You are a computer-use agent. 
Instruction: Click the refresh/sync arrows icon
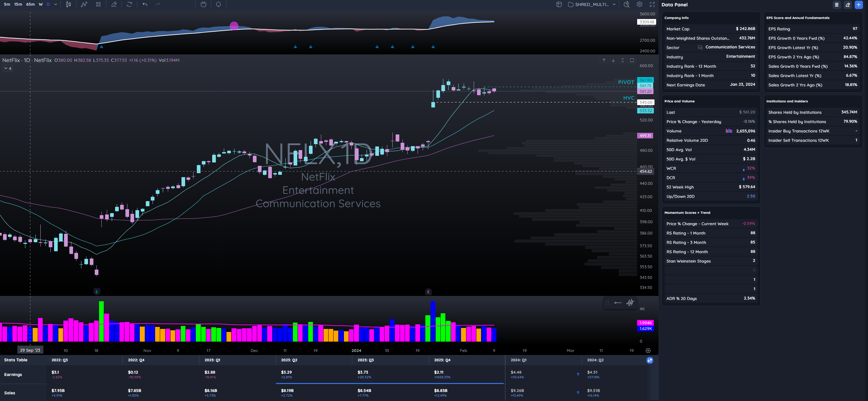coord(129,4)
